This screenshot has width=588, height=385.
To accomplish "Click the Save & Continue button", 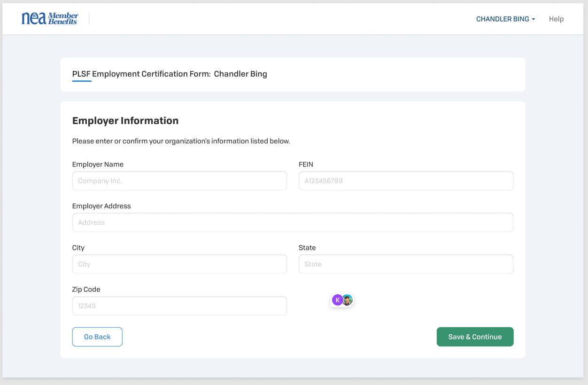I will click(475, 337).
